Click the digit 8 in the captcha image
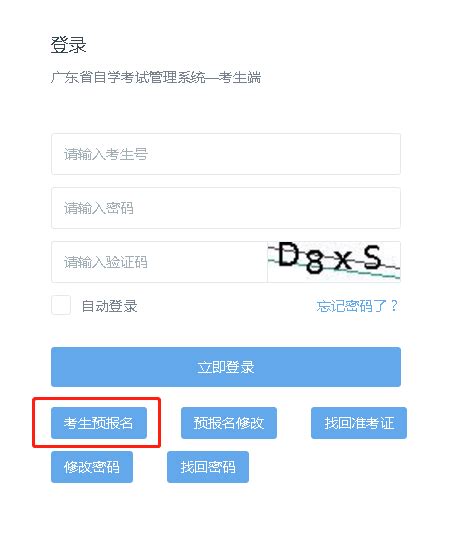This screenshot has height=534, width=466. tap(314, 263)
